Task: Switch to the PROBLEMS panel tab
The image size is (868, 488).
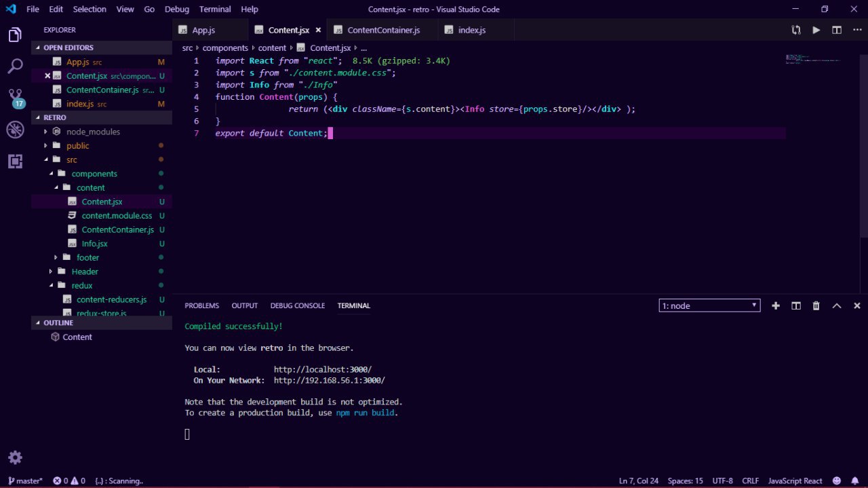Action: click(201, 306)
